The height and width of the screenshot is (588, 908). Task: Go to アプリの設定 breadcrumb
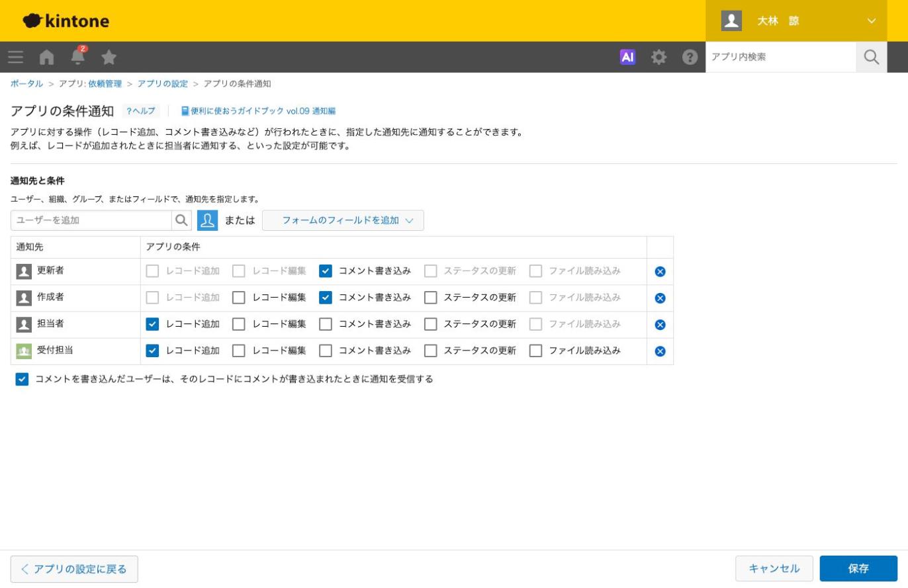coord(163,83)
